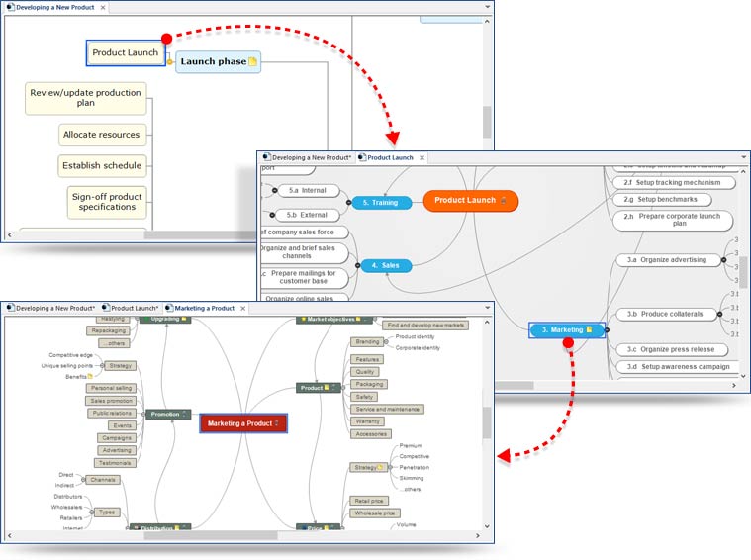Close the Product Launch tab in middle window
This screenshot has height=560, width=751.
click(x=422, y=157)
